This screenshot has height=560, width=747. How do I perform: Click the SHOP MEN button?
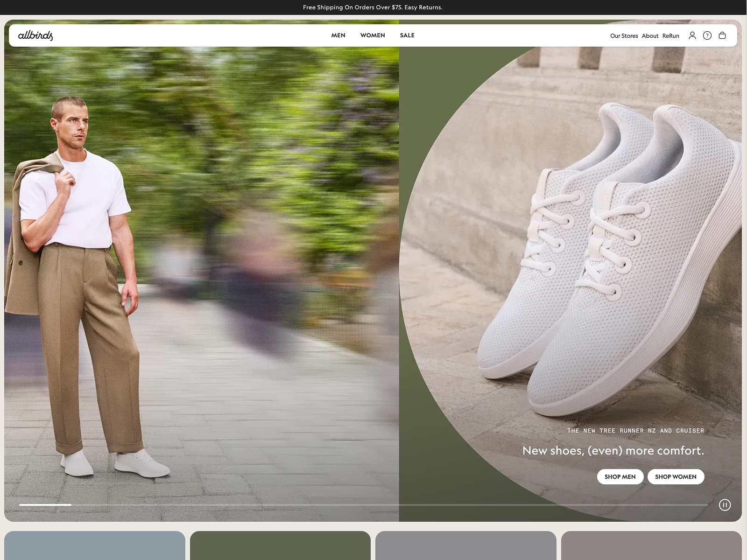620,476
